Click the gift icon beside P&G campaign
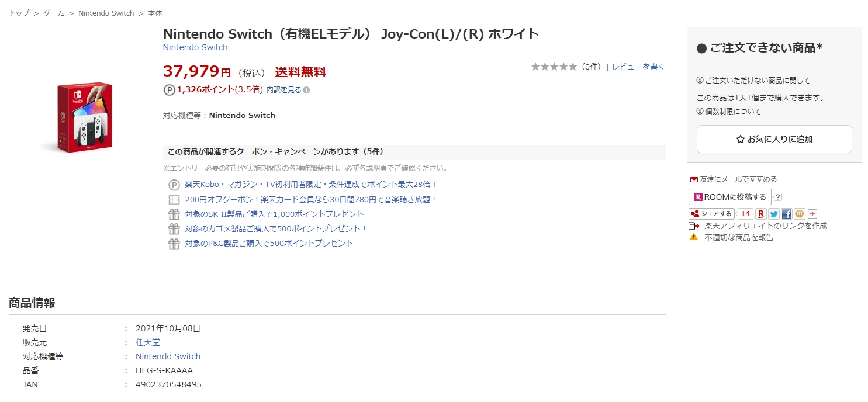This screenshot has height=402, width=868. coord(174,244)
